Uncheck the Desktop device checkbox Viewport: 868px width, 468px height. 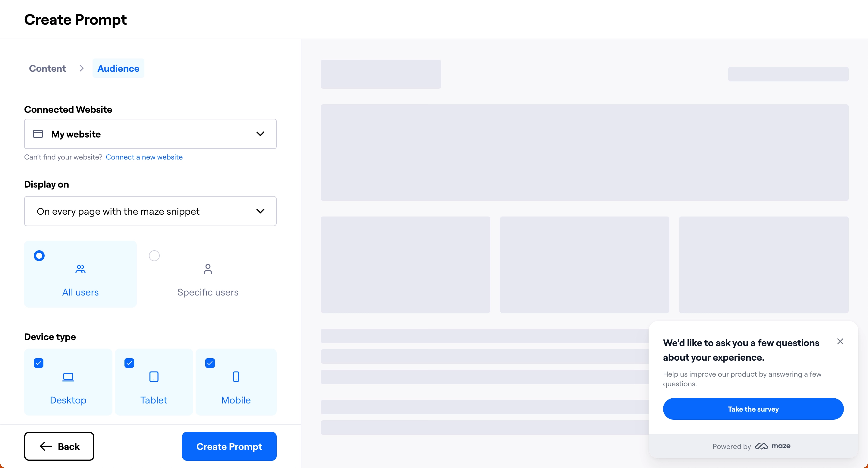click(x=39, y=363)
